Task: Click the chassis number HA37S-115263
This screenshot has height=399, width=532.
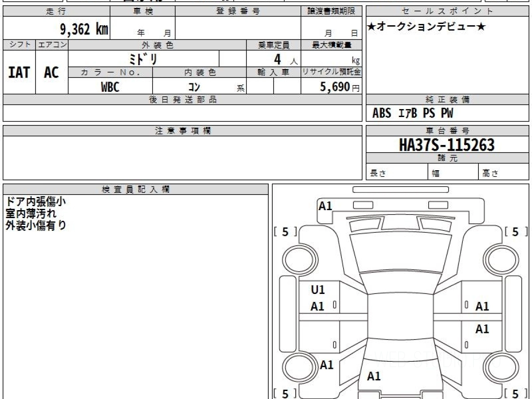Action: tap(447, 145)
